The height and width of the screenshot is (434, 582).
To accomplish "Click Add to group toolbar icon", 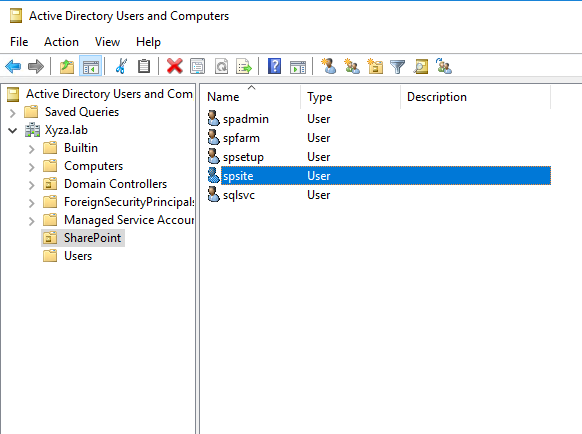I will point(444,66).
